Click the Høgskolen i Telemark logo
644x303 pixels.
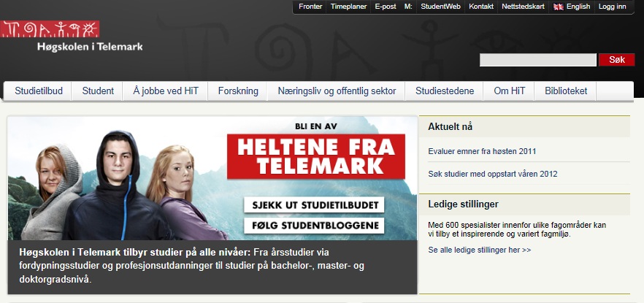pos(72,37)
